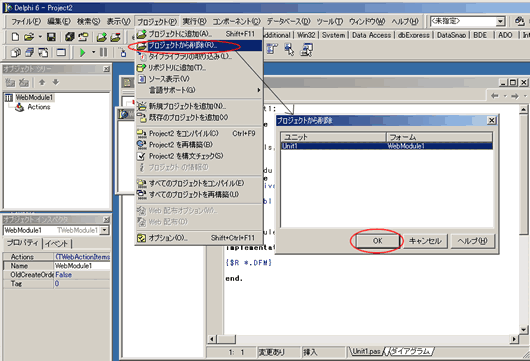Open the 編集(E) menu
The width and height of the screenshot is (530, 361).
coord(58,22)
